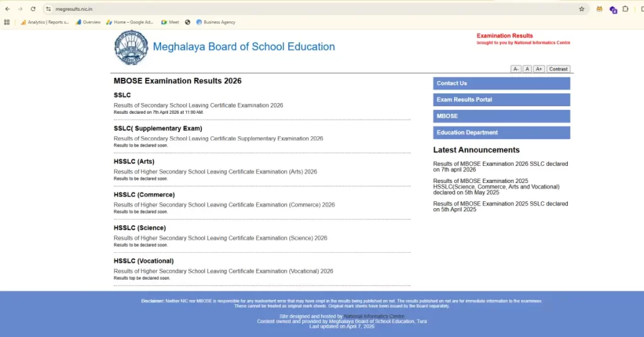
Task: Click the blue extension icon in toolbar
Action: pyautogui.click(x=613, y=9)
